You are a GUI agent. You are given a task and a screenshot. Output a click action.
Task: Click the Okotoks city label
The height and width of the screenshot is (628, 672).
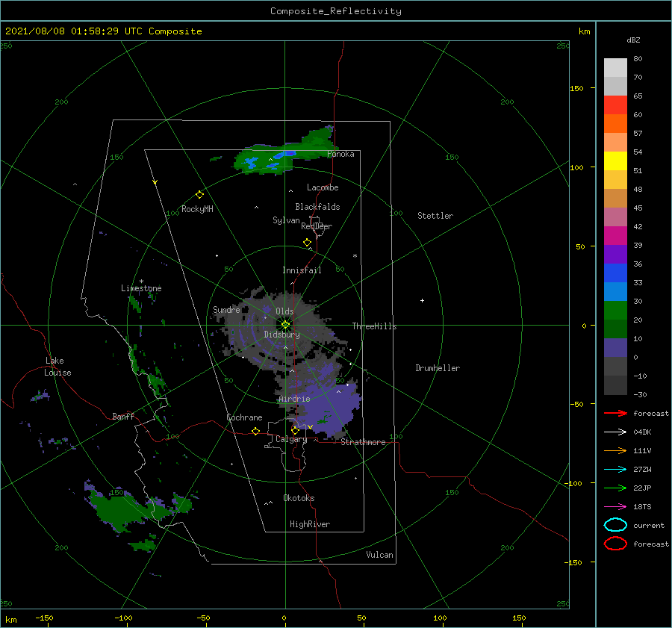pyautogui.click(x=299, y=498)
